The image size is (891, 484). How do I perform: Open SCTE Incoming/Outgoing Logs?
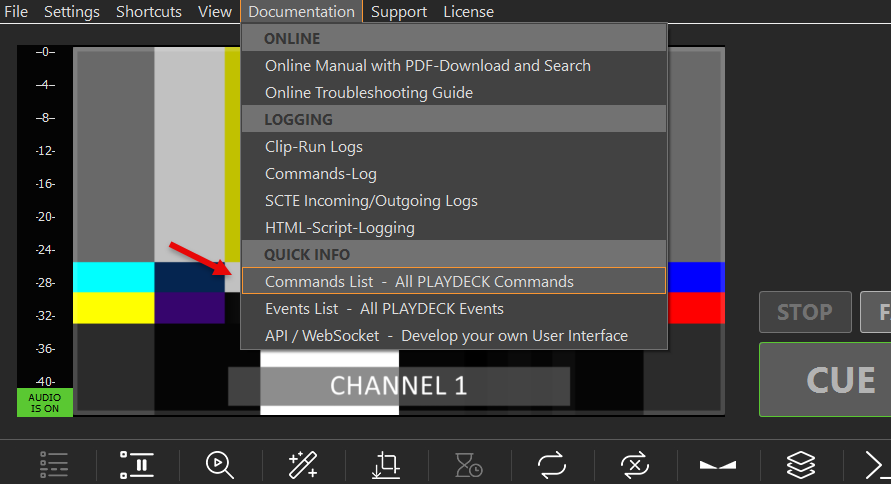454,201
